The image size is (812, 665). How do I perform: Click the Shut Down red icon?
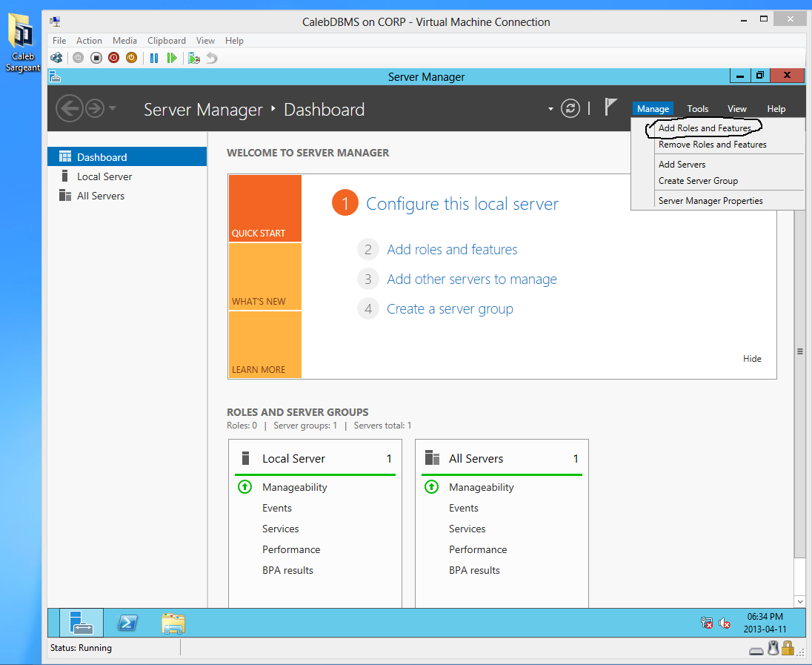114,58
